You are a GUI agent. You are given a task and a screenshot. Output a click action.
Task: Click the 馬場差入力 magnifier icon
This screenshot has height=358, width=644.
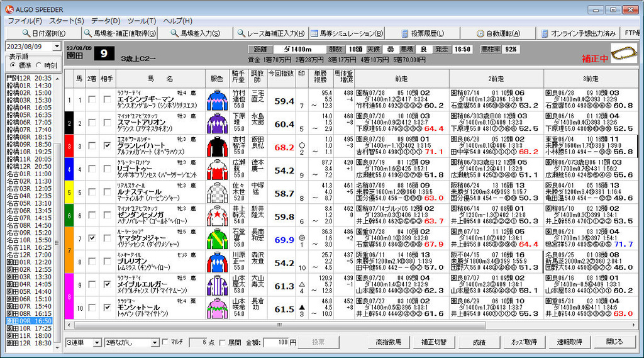[175, 33]
